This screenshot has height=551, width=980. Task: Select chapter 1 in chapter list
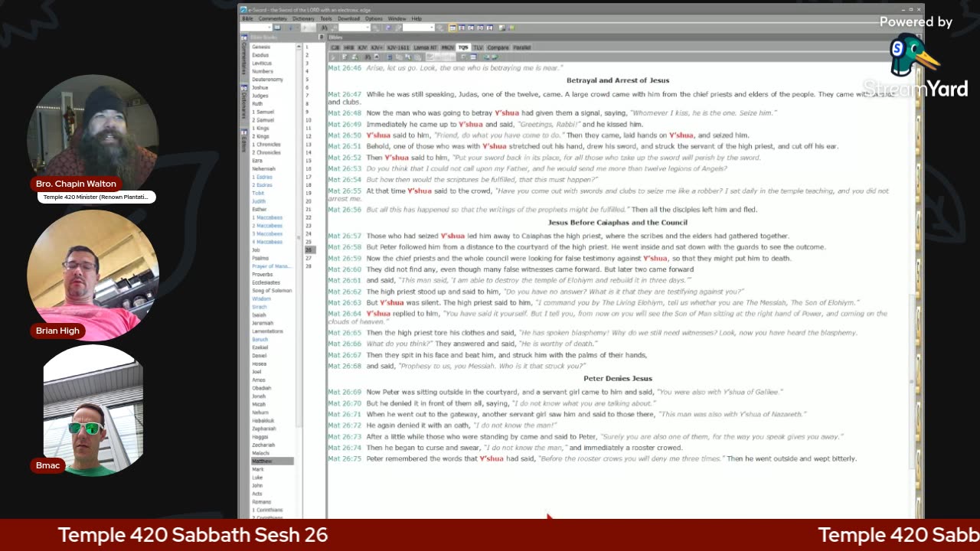pyautogui.click(x=307, y=47)
